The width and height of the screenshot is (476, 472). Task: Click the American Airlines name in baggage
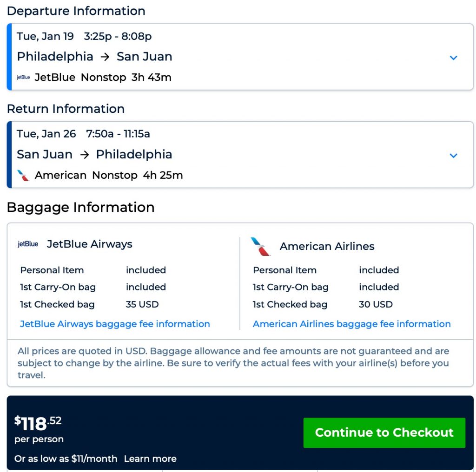tap(327, 247)
